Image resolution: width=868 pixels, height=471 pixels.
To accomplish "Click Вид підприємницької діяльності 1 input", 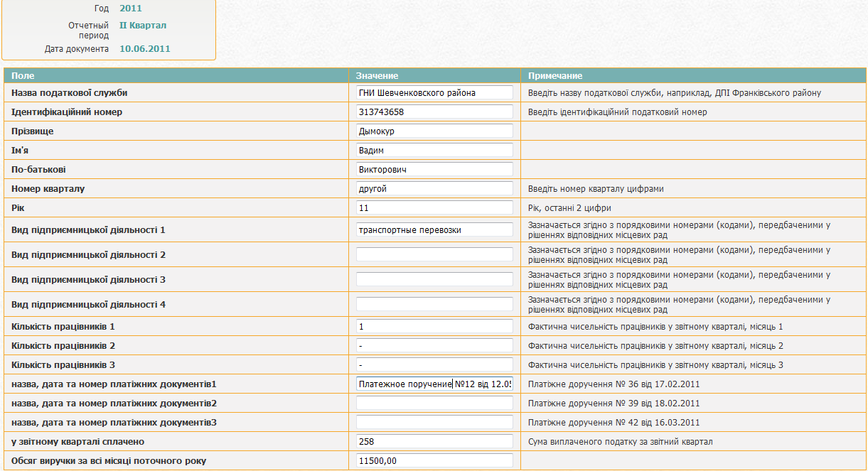I will [x=434, y=229].
